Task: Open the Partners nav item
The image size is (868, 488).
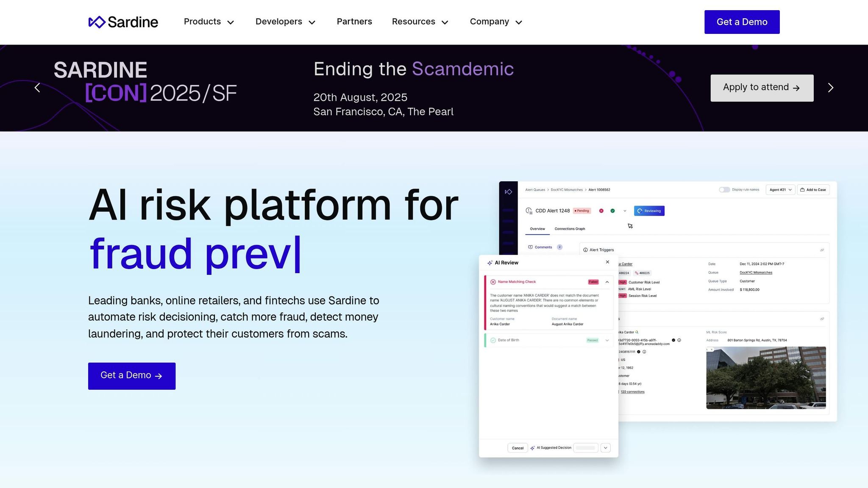Action: [x=354, y=22]
